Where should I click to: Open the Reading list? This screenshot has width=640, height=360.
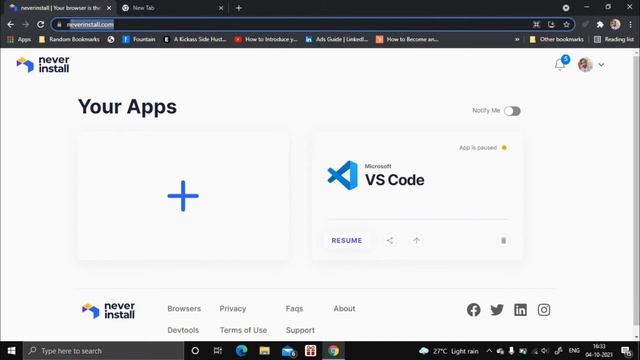(x=614, y=40)
